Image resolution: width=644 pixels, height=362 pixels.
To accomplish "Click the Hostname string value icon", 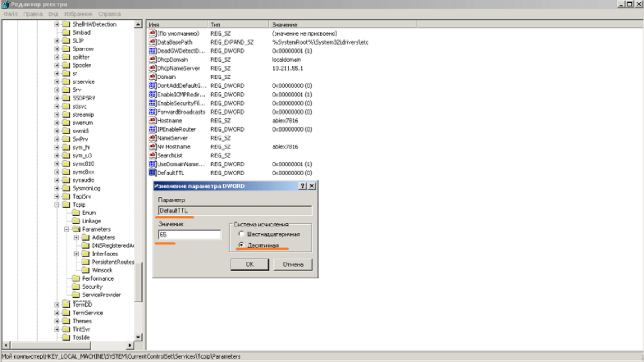I will pyautogui.click(x=152, y=121).
